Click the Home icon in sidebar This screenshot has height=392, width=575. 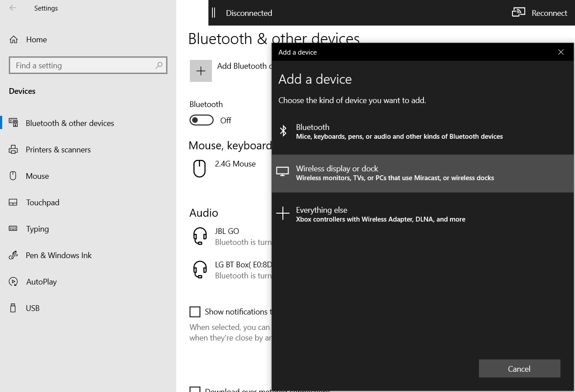(14, 40)
